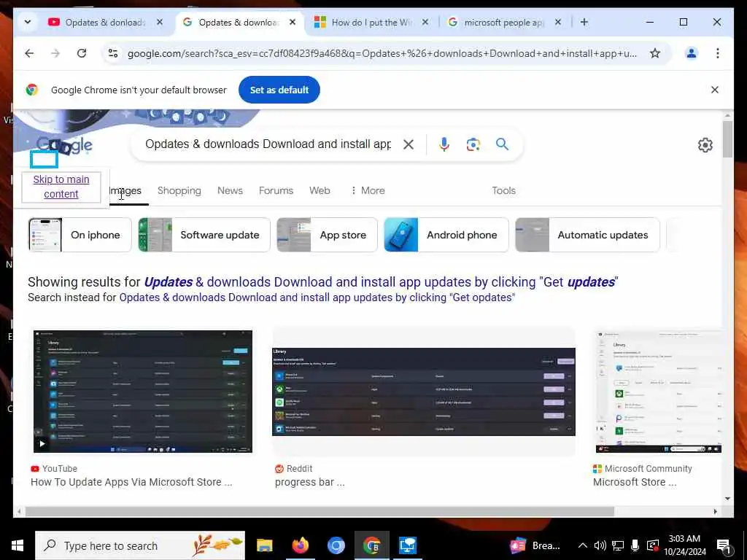Start voice search with microphone icon

click(444, 144)
